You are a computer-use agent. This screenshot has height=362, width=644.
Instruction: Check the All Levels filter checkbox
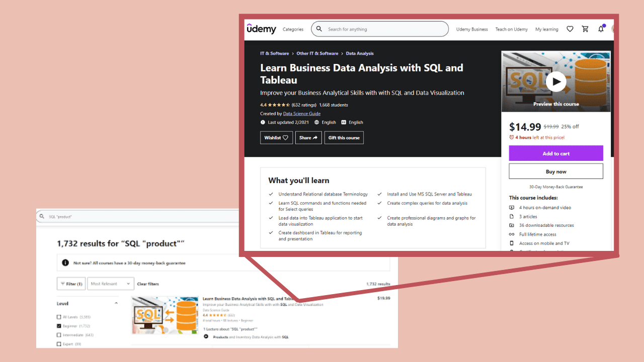(x=59, y=317)
